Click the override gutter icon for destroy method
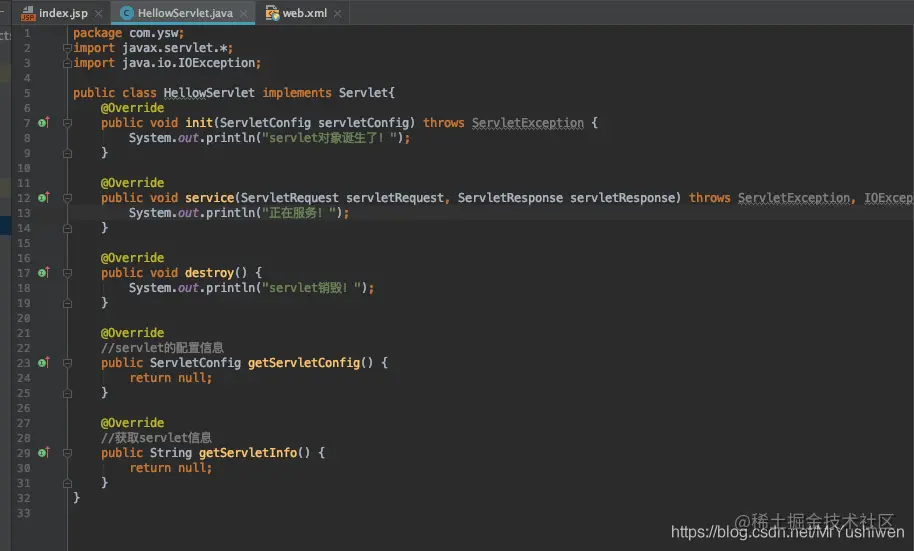 tap(44, 272)
